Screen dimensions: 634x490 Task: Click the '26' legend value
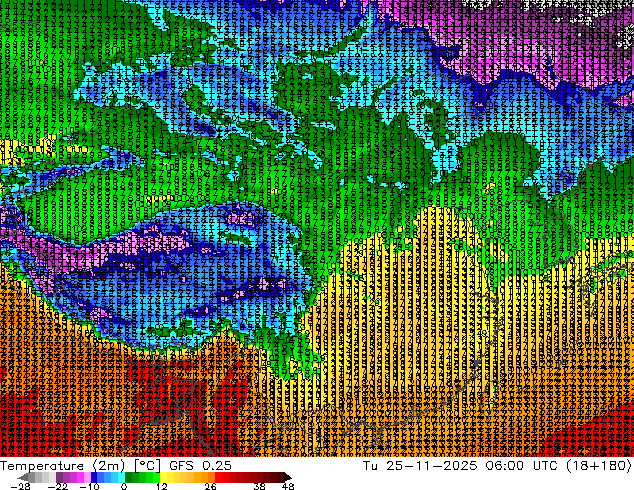pyautogui.click(x=210, y=486)
